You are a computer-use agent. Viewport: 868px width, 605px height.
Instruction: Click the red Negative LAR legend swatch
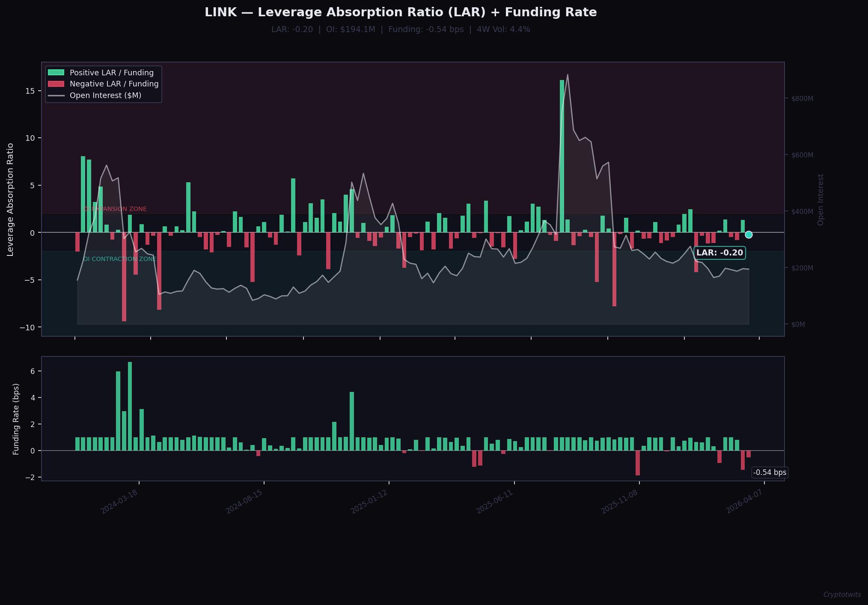click(x=56, y=84)
